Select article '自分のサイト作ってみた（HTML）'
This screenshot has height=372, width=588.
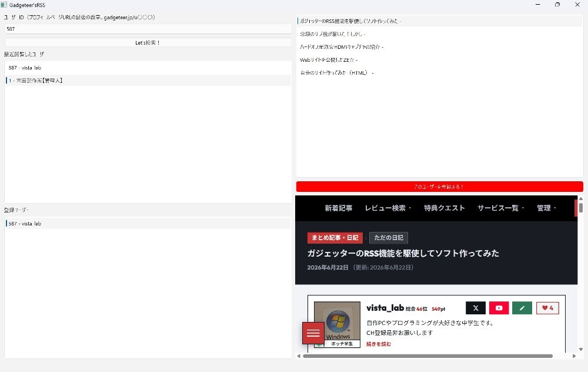click(439, 73)
